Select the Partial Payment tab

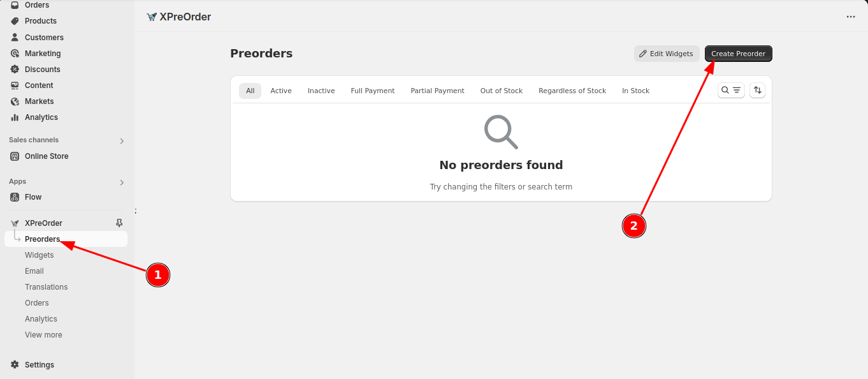click(437, 91)
